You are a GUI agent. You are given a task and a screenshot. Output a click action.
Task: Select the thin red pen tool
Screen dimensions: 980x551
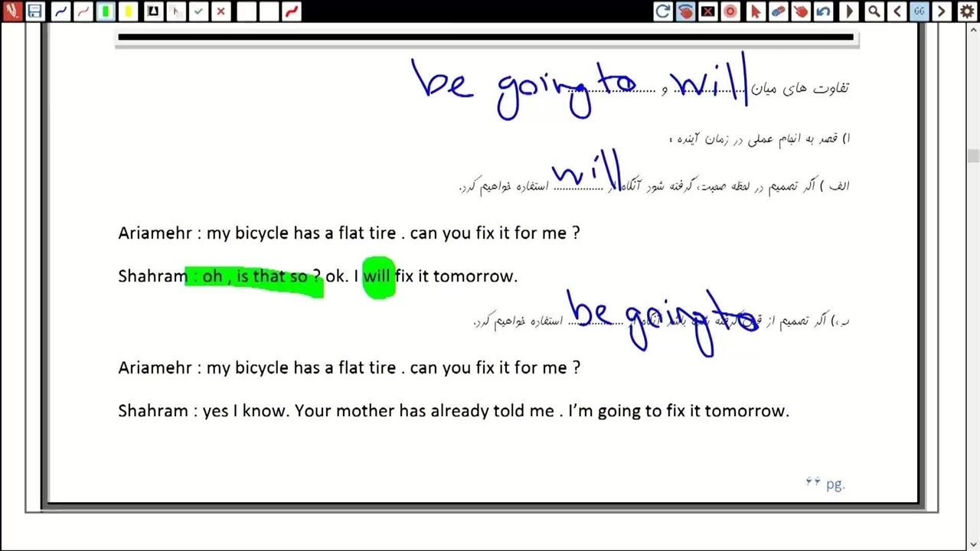tap(83, 11)
